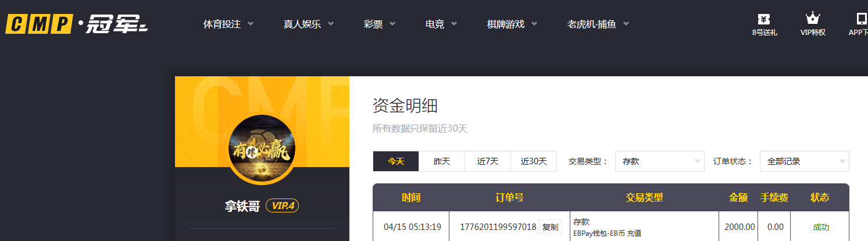Screen dimensions: 868x241
Task: Open the 交易类型 dropdown showing 存款
Action: pyautogui.click(x=660, y=161)
